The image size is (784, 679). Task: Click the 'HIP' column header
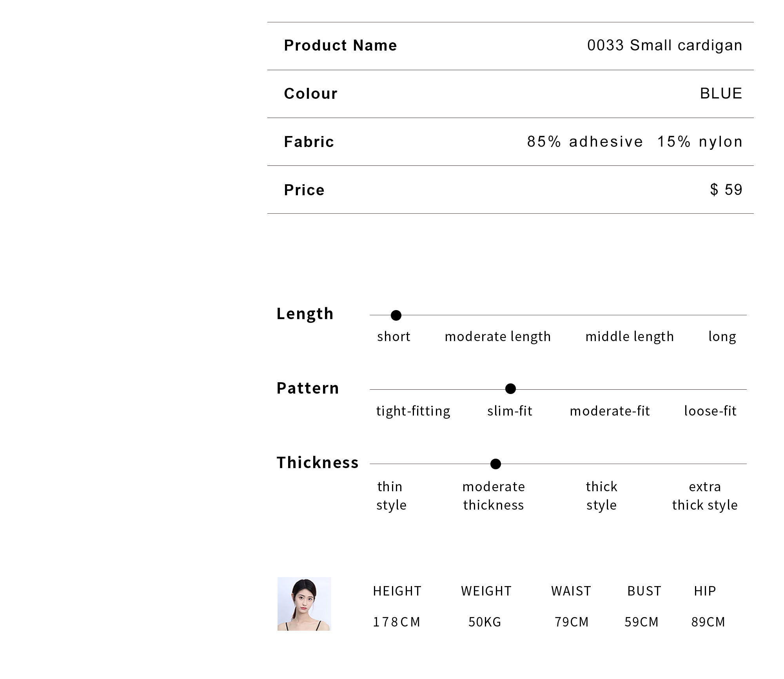coord(705,591)
